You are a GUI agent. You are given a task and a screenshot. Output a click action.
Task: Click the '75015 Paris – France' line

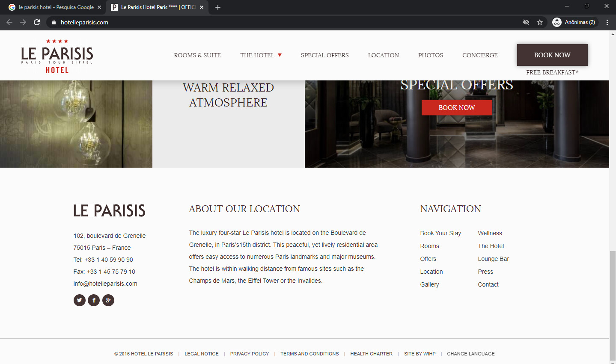click(102, 248)
